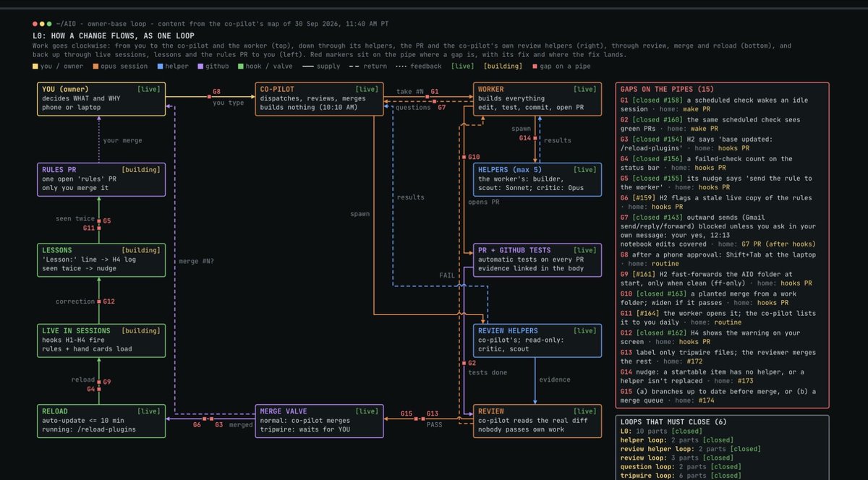
Task: Click the blue 'helper' legend swatch
Action: (x=159, y=67)
